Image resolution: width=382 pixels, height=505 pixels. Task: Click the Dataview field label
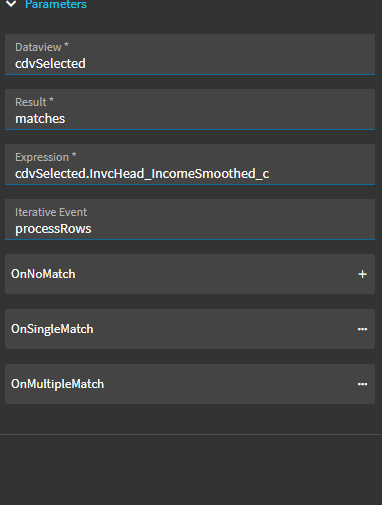(42, 47)
